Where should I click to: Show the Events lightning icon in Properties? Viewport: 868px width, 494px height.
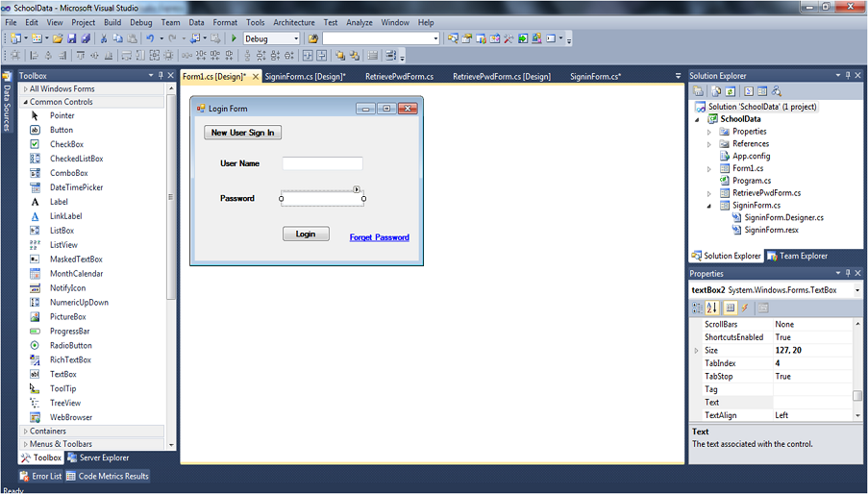click(745, 308)
